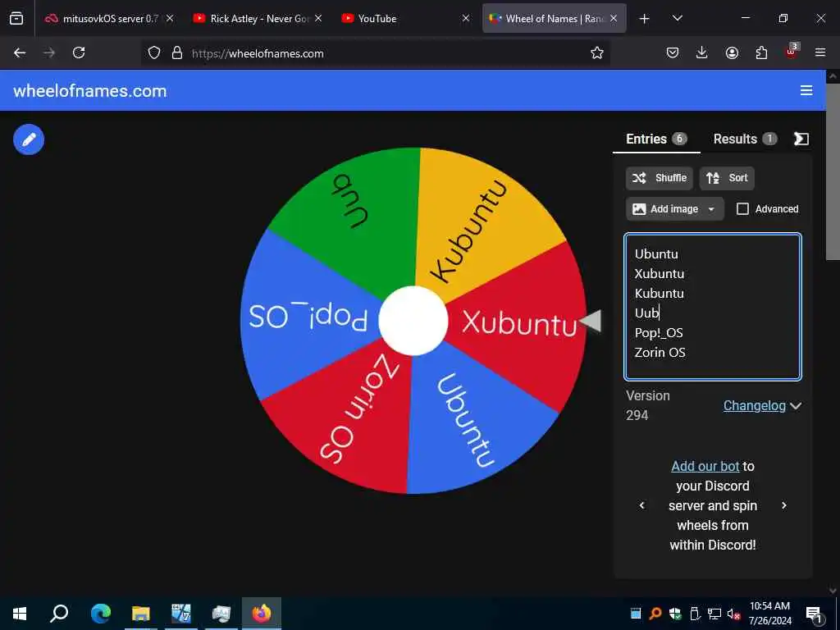Click the Firefox taskbar icon
Image resolution: width=840 pixels, height=630 pixels.
(x=262, y=613)
